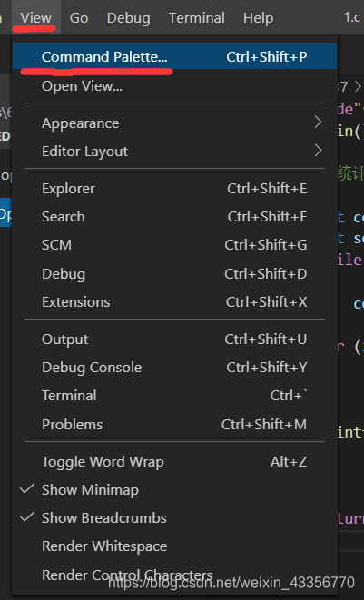Select Debug view with Ctrl+Shift+D
Screen dimensions: 364x600
(174, 274)
